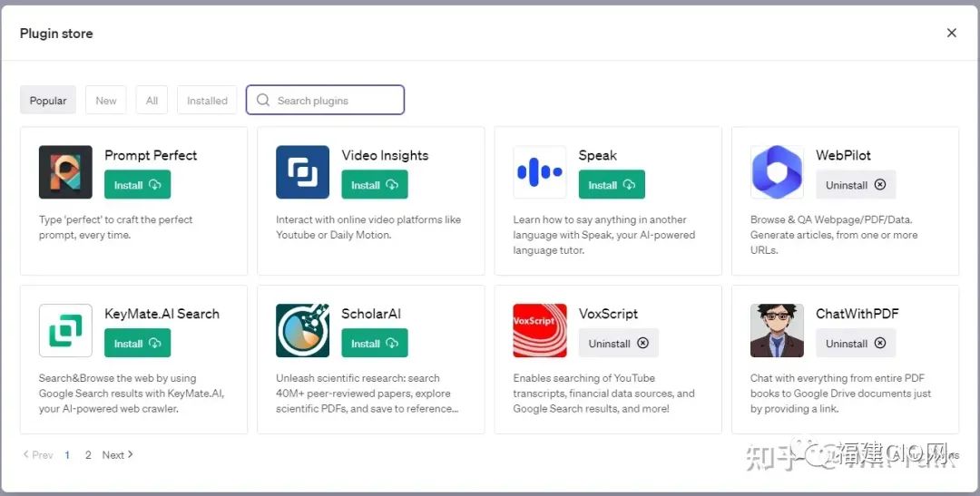Click the Video Insights plugin logo

tap(302, 172)
